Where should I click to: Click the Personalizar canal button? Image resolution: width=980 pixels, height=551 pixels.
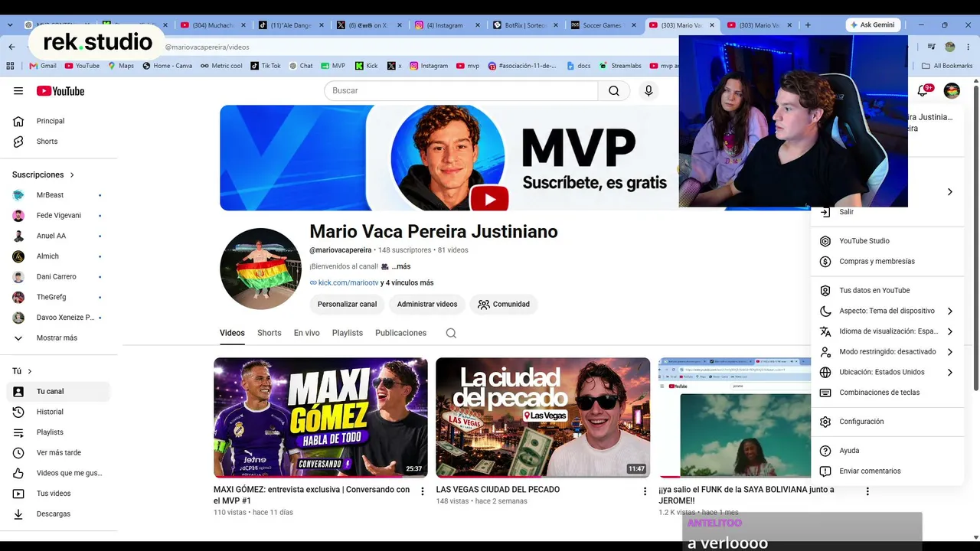(348, 304)
